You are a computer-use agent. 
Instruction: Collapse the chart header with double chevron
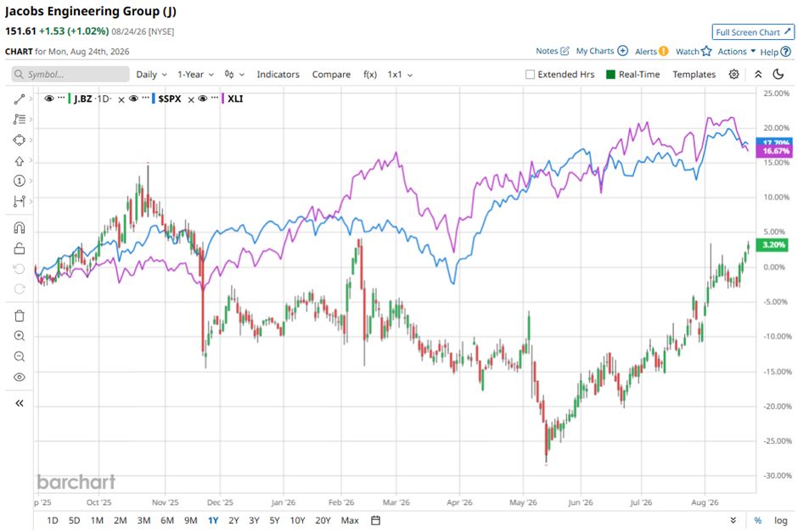coord(758,75)
